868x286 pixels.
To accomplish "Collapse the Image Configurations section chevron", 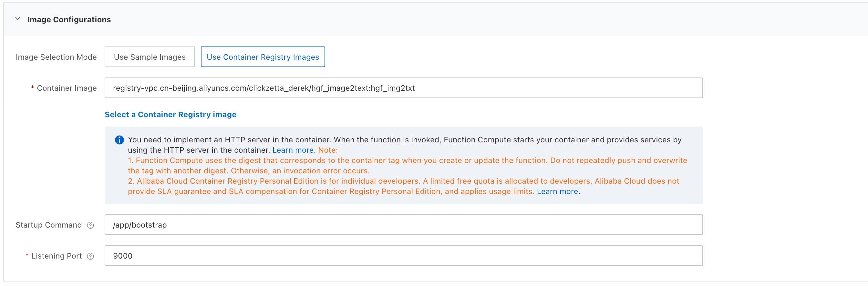I will click(18, 19).
